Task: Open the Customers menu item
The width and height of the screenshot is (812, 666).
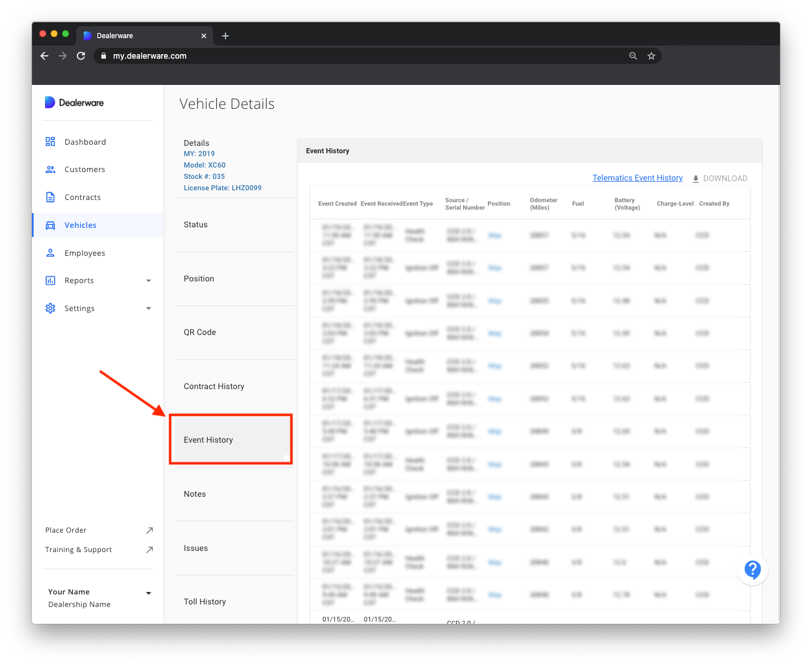Action: 97,169
